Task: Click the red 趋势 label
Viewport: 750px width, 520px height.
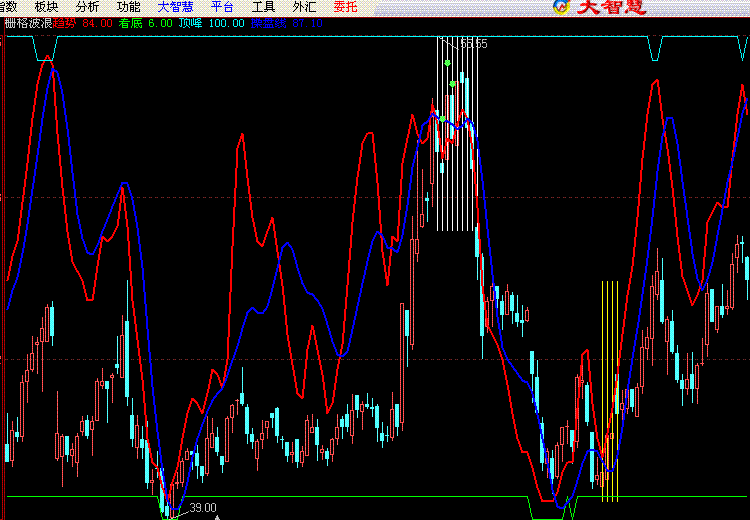Action: [x=64, y=23]
